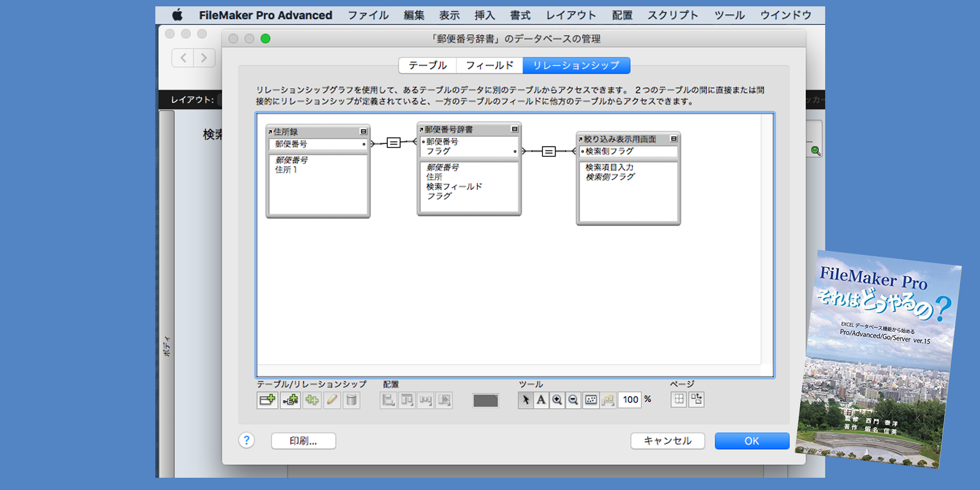Choose the arrow selection tool
The image size is (980, 490).
tap(525, 400)
